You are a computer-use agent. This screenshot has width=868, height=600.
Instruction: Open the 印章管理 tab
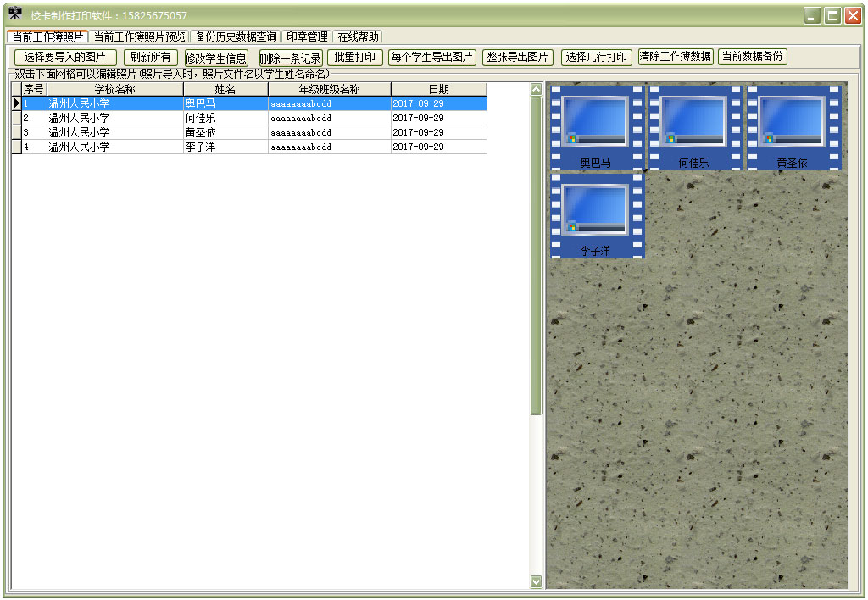coord(307,36)
